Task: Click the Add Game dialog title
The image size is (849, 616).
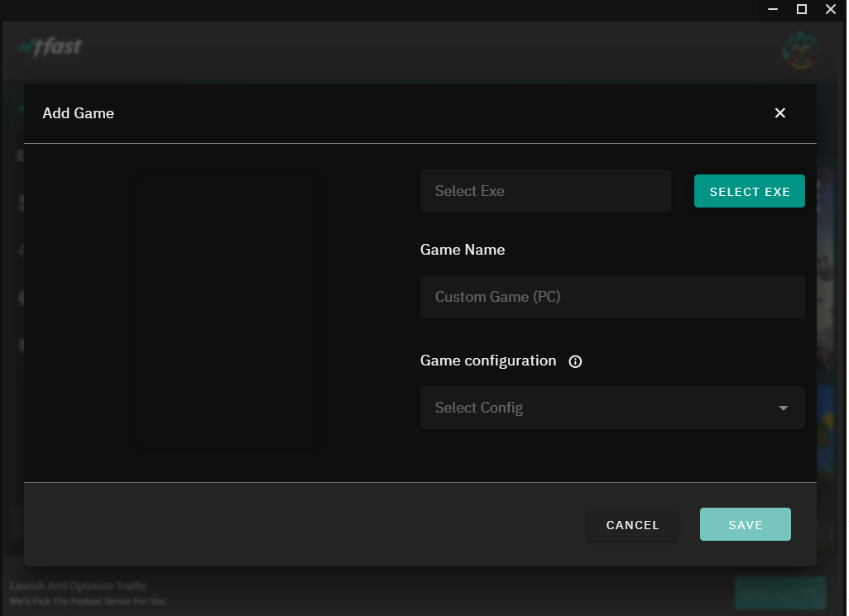Action: pos(79,113)
